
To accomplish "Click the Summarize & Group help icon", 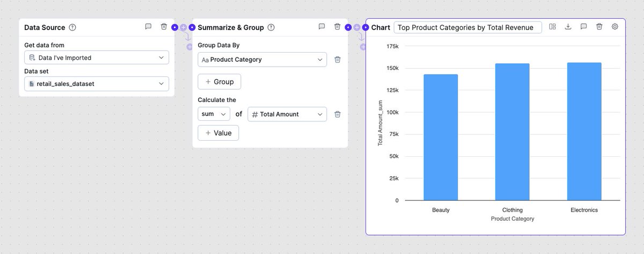I will click(271, 27).
